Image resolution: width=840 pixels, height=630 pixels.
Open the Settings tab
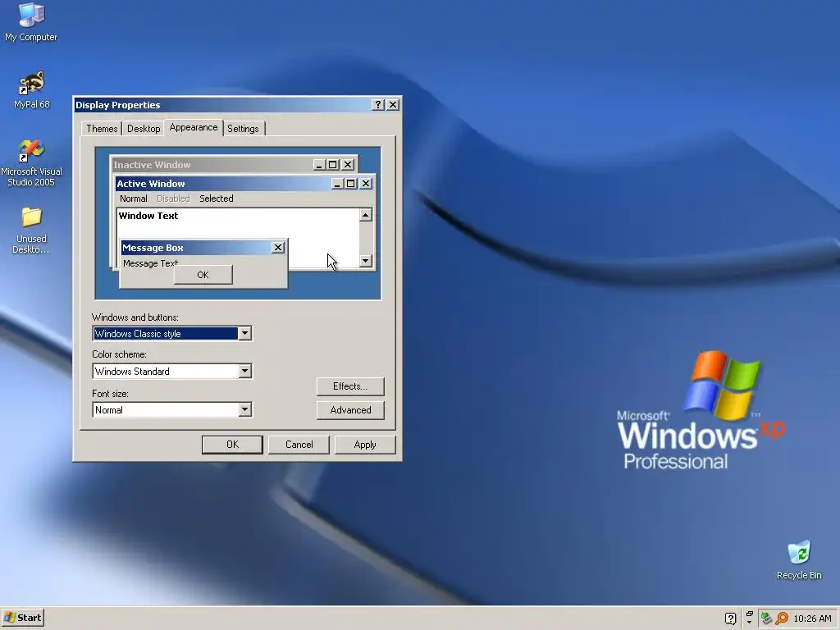tap(243, 129)
